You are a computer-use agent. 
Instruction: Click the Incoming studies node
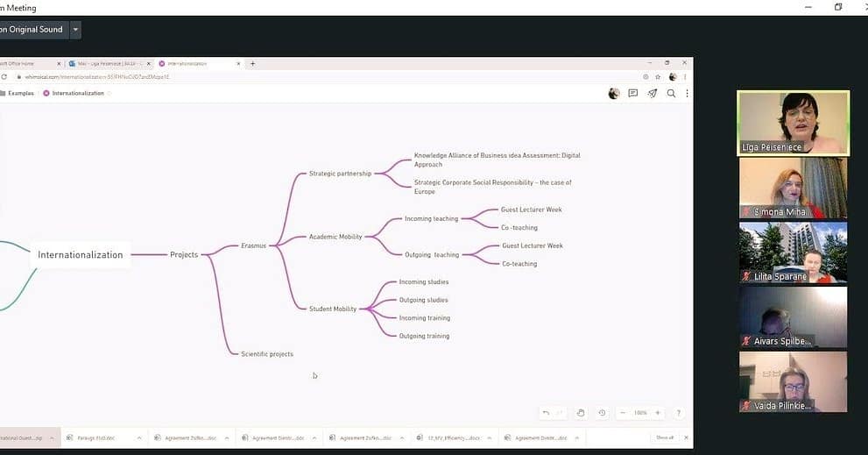point(423,281)
